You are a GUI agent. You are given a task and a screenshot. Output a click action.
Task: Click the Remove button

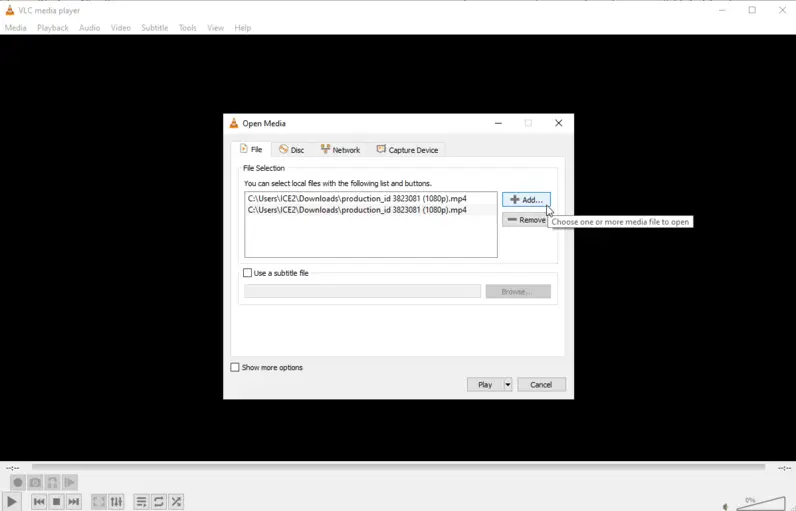tap(526, 220)
